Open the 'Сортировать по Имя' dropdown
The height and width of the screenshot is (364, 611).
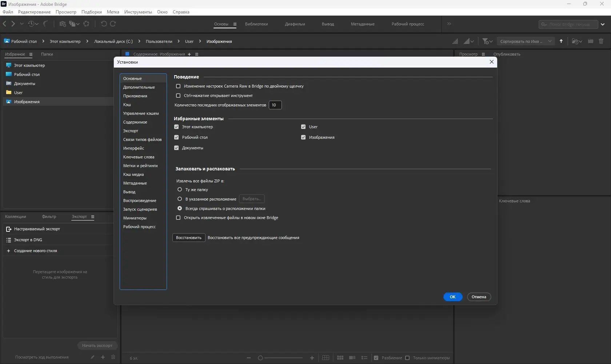[x=526, y=41]
